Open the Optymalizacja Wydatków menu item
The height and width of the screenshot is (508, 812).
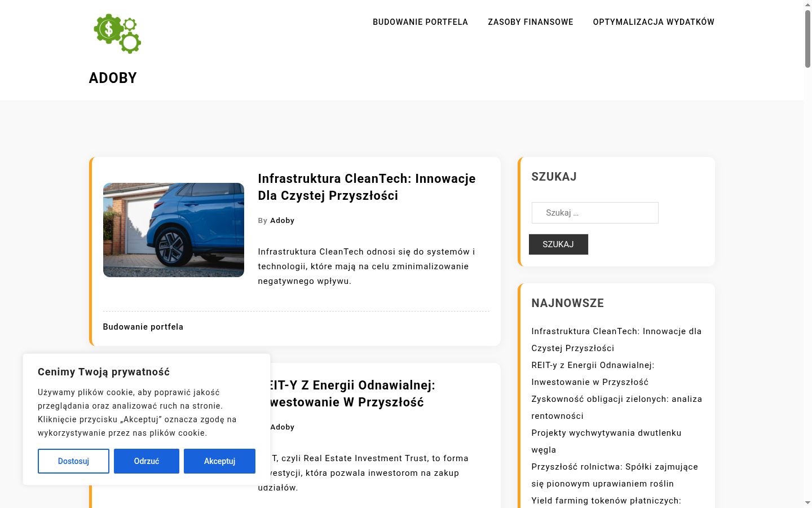[x=654, y=22]
